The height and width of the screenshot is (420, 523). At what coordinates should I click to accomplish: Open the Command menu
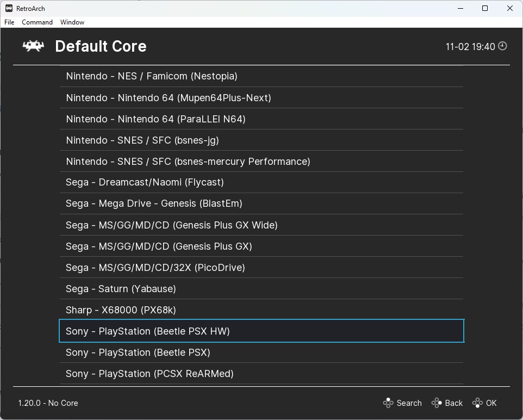click(37, 22)
